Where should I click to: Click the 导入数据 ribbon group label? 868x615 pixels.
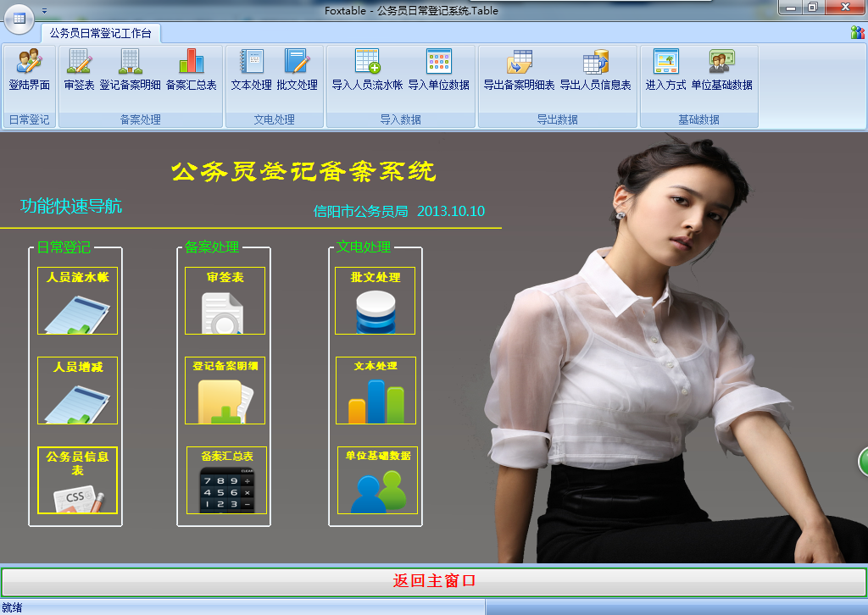pos(401,119)
